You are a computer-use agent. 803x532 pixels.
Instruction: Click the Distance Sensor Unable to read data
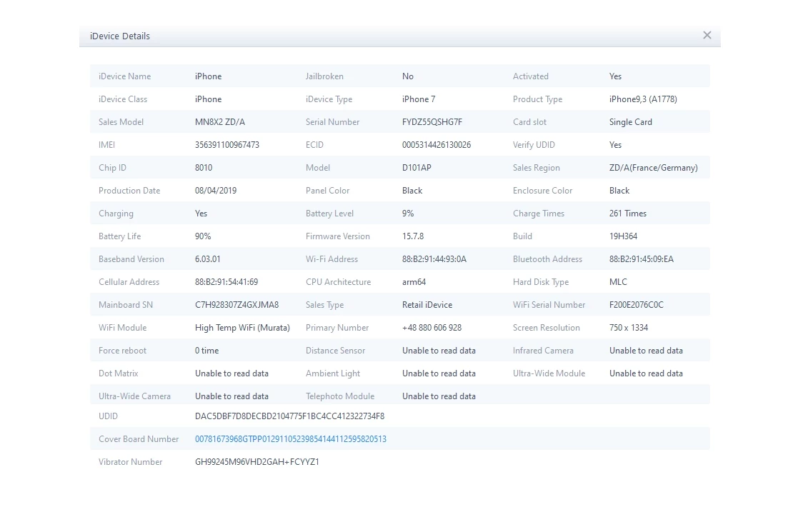(x=439, y=351)
